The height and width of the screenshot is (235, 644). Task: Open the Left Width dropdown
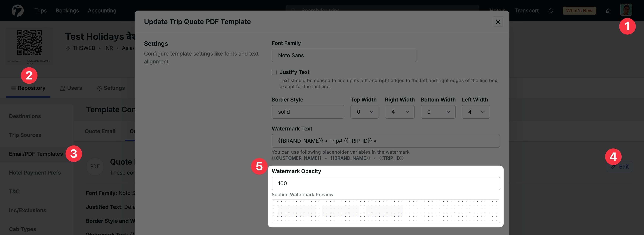coord(475,112)
